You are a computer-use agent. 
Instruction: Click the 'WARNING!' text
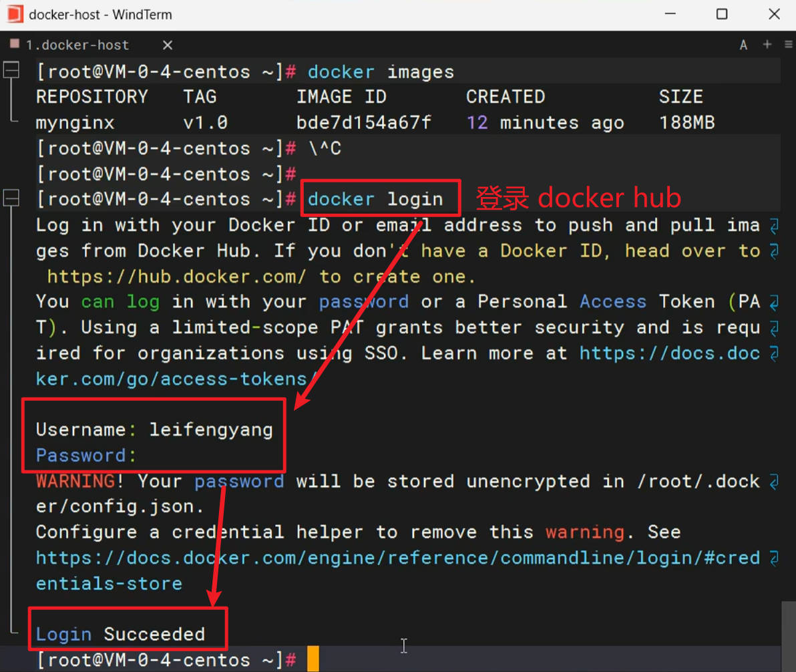tap(79, 480)
